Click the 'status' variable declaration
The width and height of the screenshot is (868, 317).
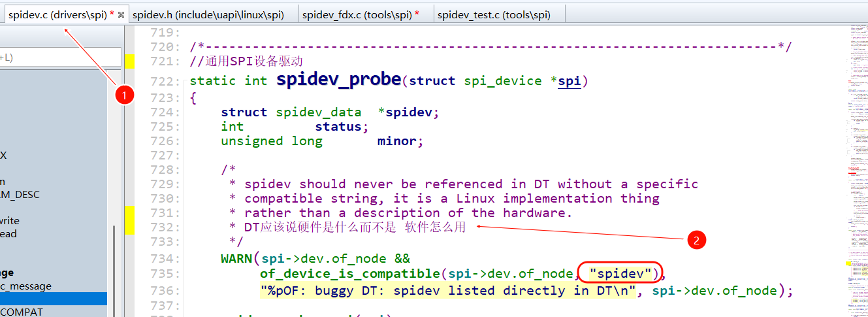pos(338,127)
